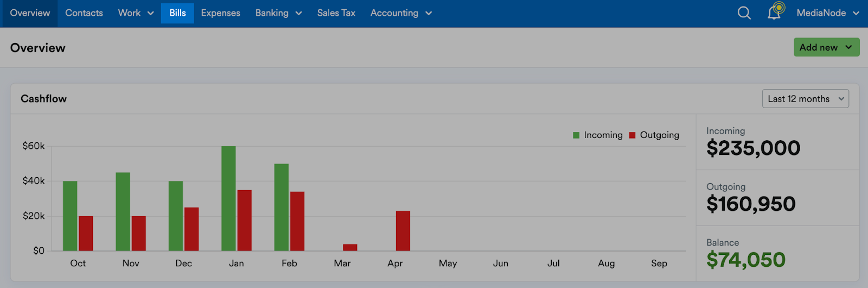Expand the Work menu

pos(136,13)
